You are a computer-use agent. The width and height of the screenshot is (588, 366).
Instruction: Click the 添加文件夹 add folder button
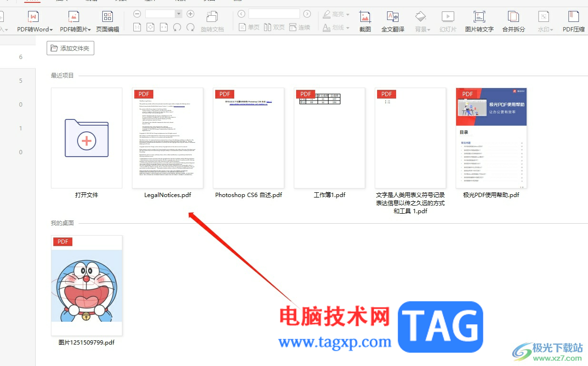point(70,48)
